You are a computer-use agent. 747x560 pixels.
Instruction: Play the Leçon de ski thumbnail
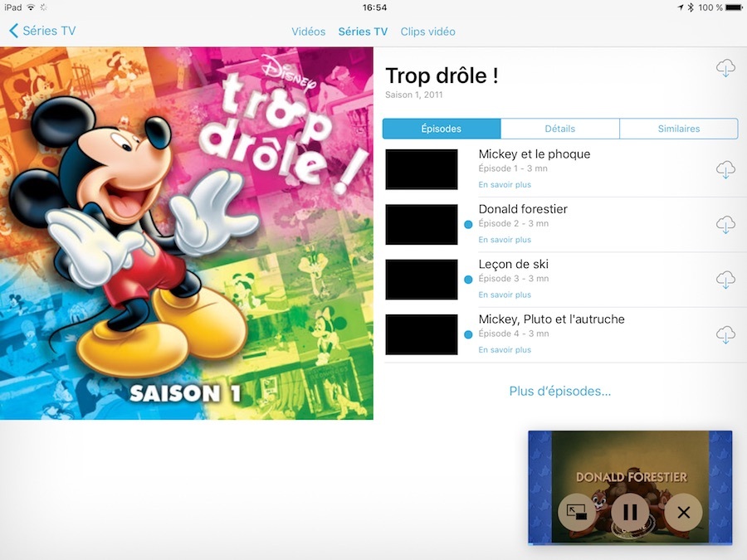(x=422, y=280)
